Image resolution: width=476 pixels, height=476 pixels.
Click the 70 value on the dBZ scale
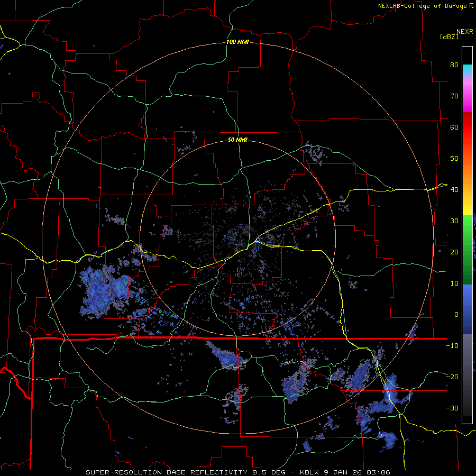click(x=454, y=96)
